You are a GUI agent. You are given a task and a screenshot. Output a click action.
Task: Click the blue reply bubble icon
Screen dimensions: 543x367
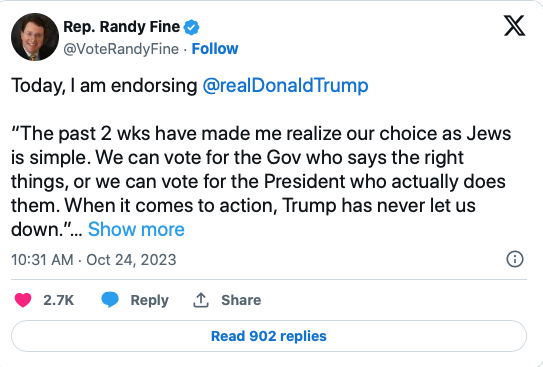(110, 300)
